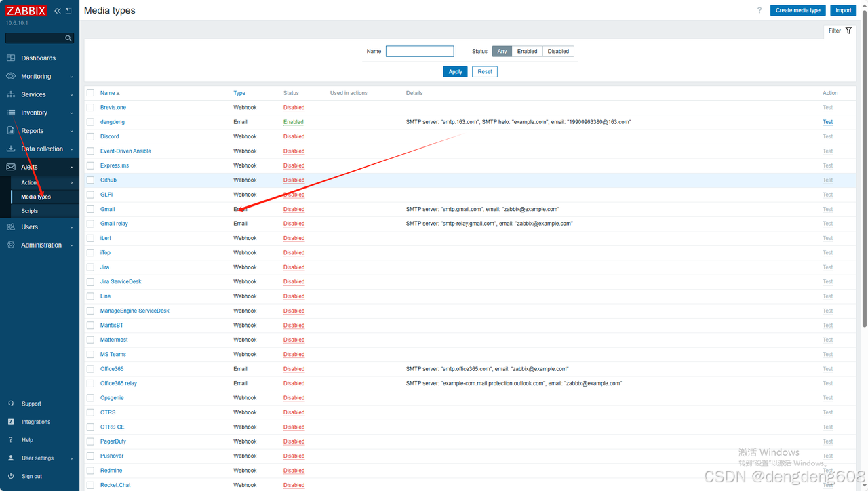Click the Services icon in the sidebar
The image size is (868, 491).
[x=11, y=94]
